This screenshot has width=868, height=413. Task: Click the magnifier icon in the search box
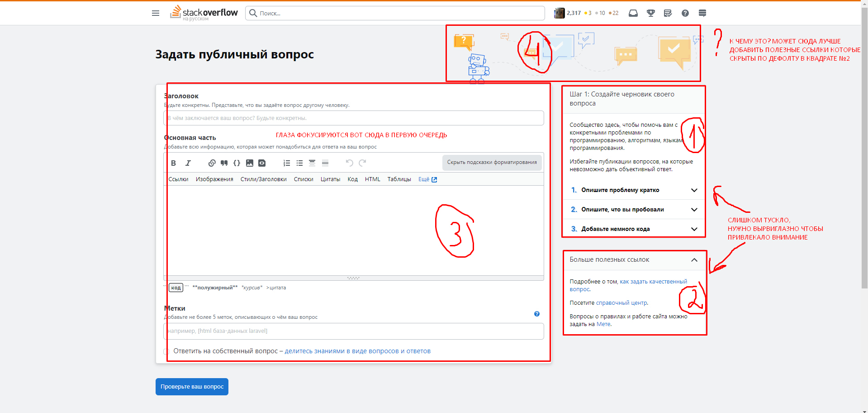point(253,13)
